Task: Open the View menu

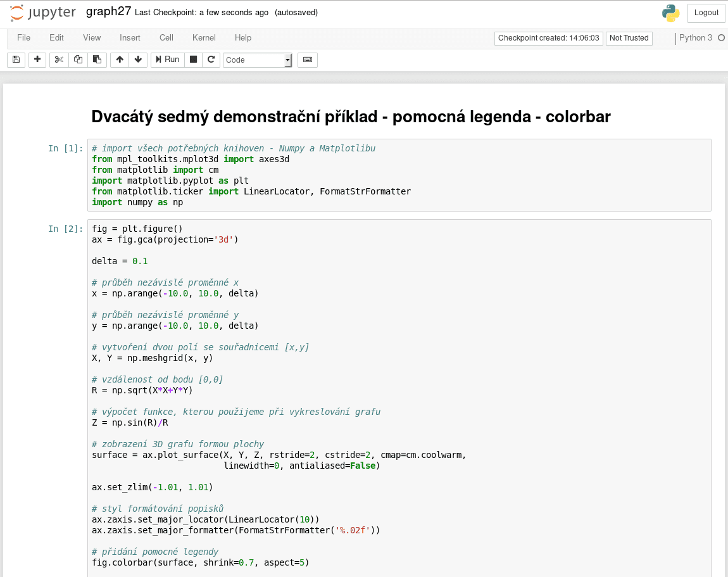Action: point(92,38)
